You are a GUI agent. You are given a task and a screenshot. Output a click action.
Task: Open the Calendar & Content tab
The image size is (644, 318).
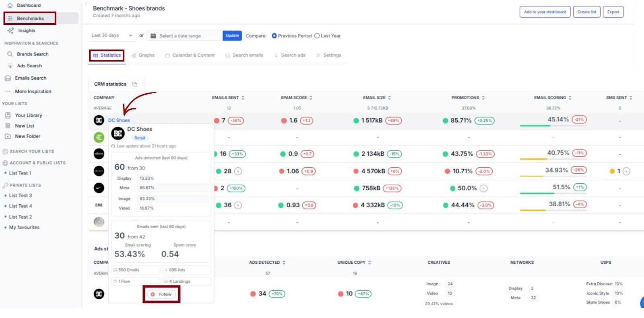(190, 55)
